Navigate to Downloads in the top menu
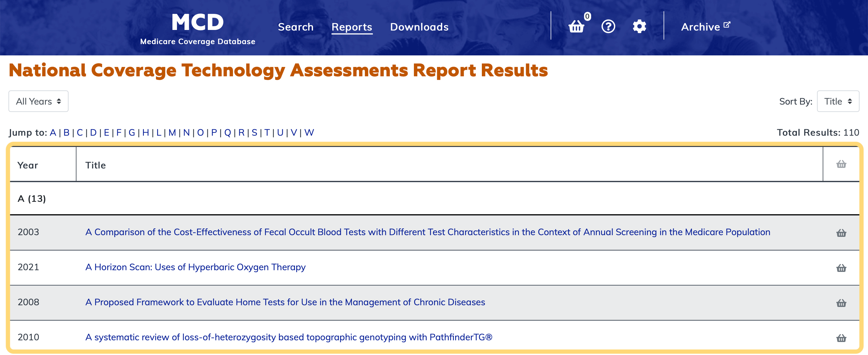The width and height of the screenshot is (868, 355). point(419,27)
